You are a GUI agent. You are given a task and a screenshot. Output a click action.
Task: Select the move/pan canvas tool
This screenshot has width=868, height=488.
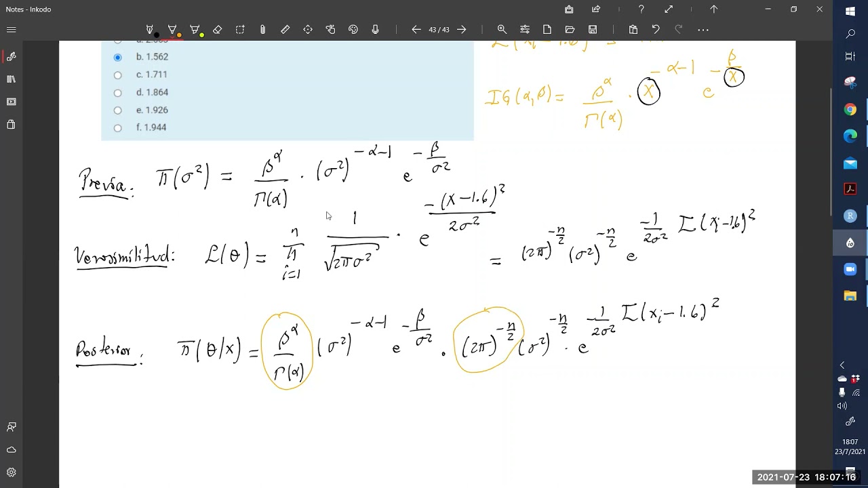[x=308, y=30]
